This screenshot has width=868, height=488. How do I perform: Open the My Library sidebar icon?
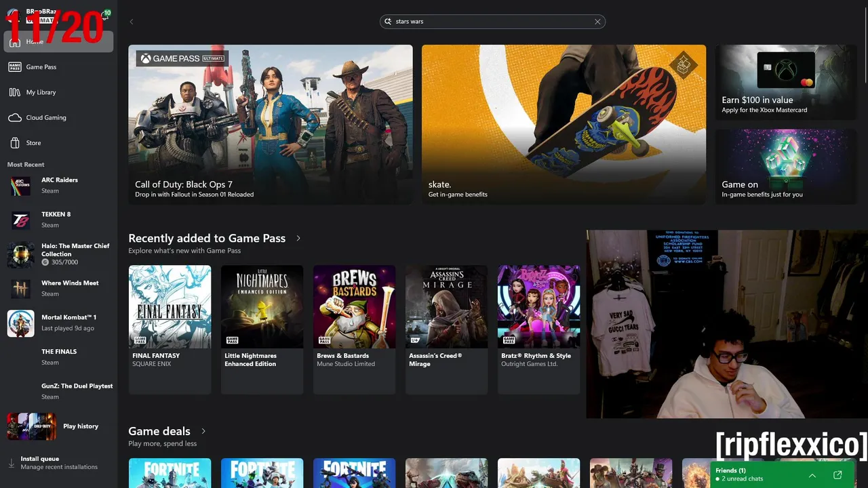14,92
